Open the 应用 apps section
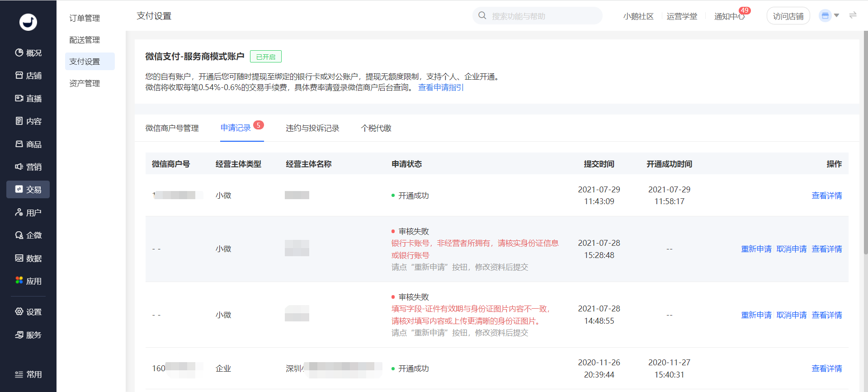Viewport: 868px width, 392px height. click(x=28, y=281)
